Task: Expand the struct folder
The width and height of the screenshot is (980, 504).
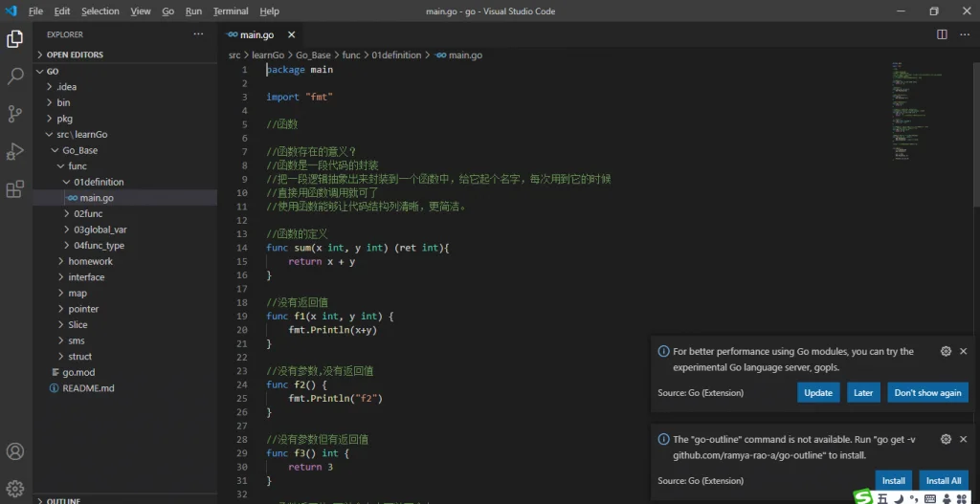Action: (125, 356)
